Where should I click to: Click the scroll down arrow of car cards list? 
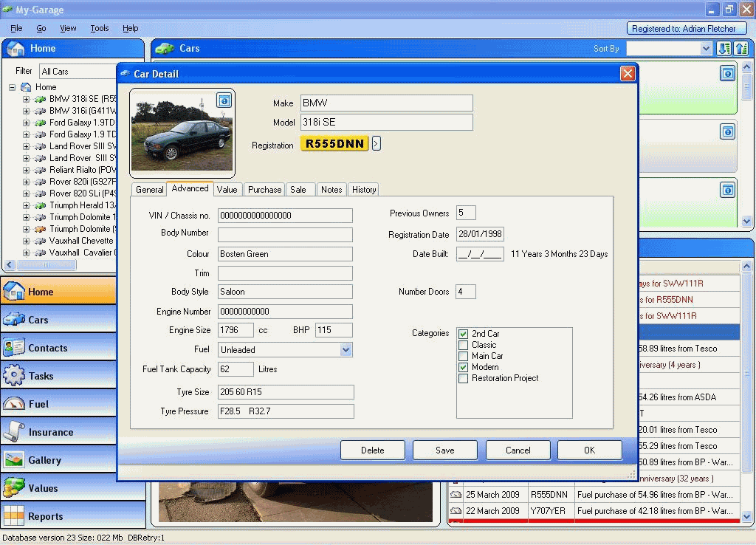[x=747, y=222]
